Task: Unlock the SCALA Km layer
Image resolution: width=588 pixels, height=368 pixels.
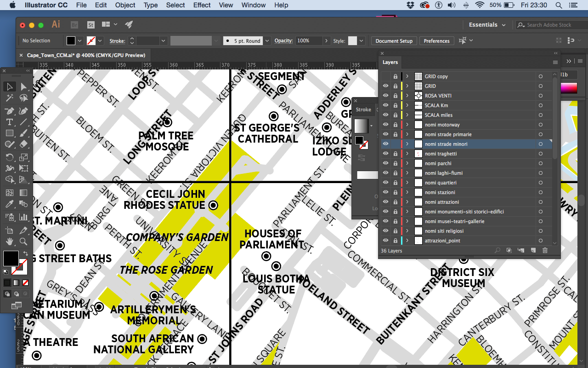Action: point(395,105)
